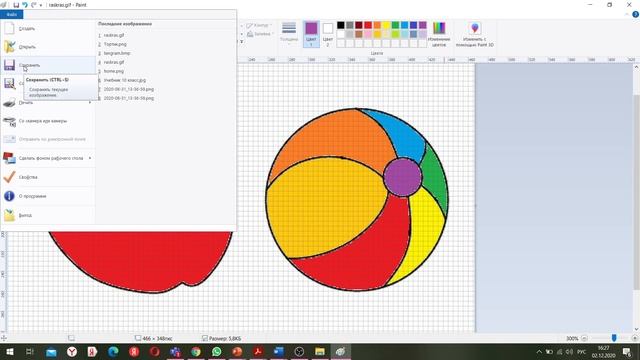The height and width of the screenshot is (360, 640).
Task: Choose Со сканера или камеры
Action: coord(48,121)
